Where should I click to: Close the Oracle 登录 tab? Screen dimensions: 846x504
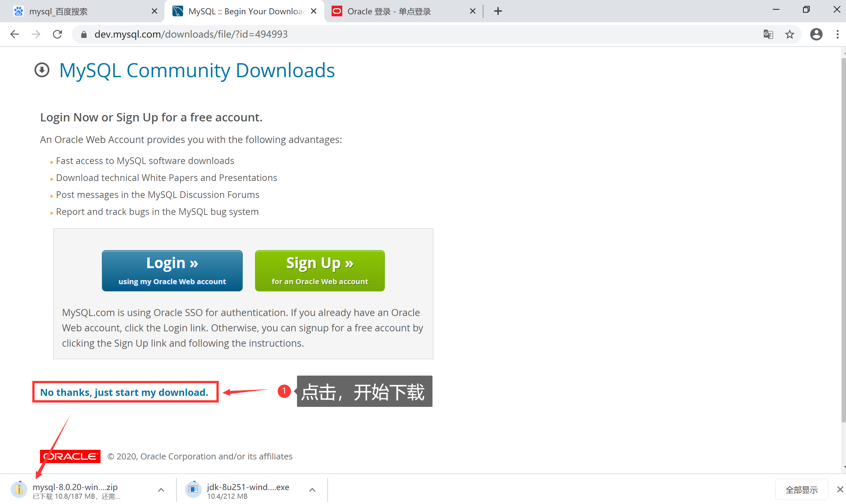click(472, 11)
